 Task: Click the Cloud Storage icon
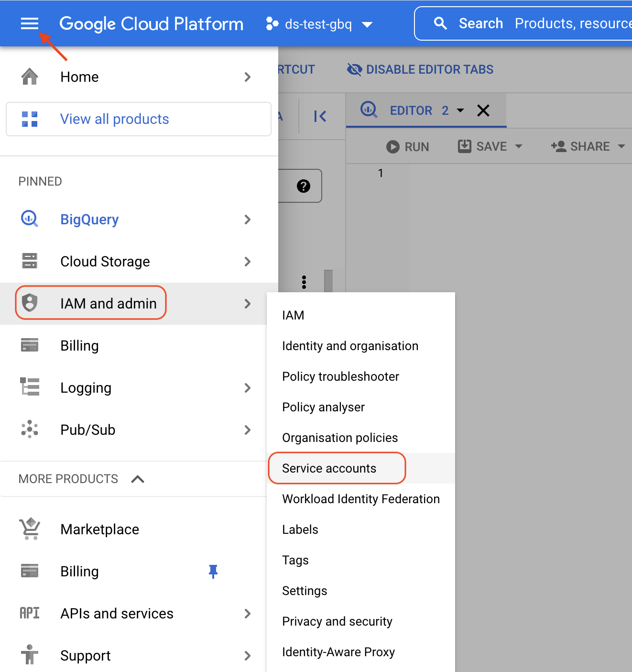(x=30, y=261)
